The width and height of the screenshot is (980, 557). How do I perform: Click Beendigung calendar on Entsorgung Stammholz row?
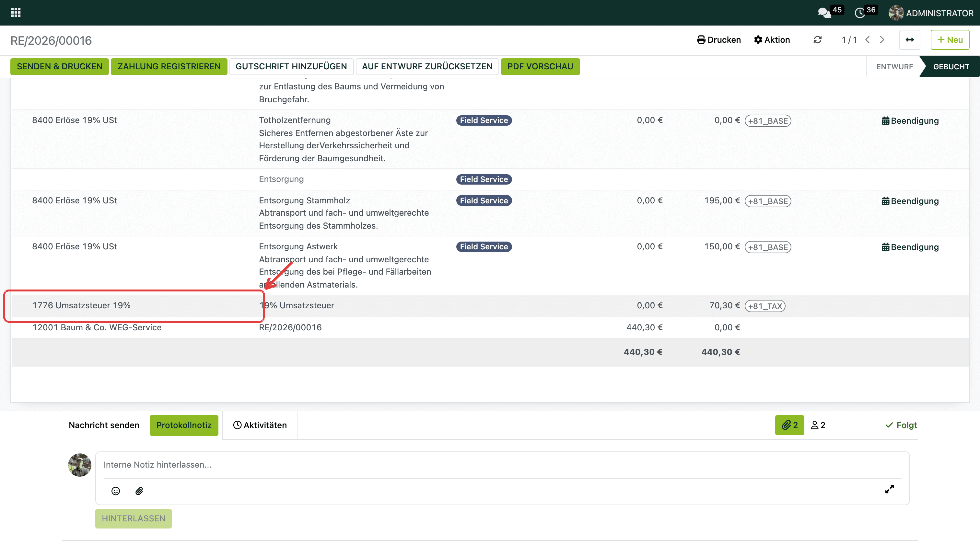click(x=910, y=201)
